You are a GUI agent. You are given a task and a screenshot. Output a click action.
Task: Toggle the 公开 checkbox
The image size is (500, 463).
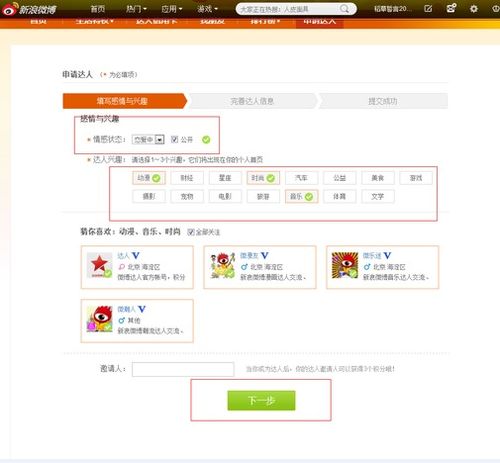(x=174, y=139)
